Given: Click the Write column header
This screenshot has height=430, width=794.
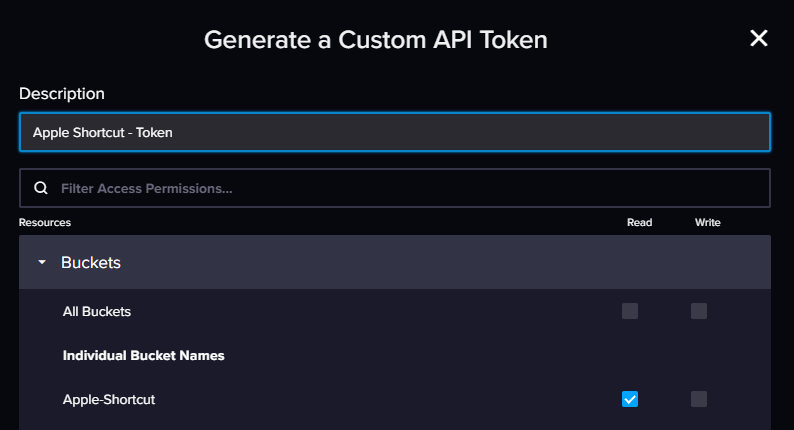Looking at the screenshot, I should pos(707,222).
